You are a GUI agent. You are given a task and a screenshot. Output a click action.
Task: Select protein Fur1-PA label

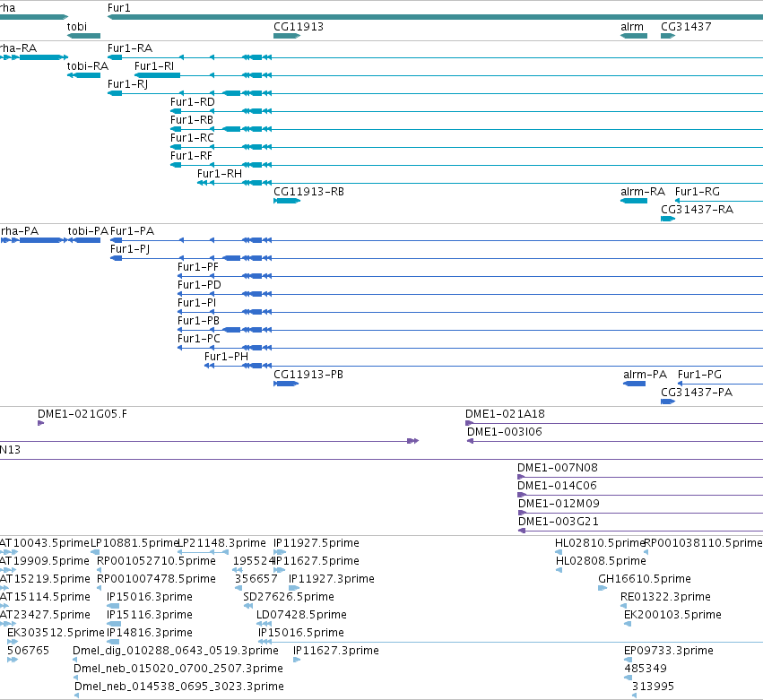(132, 231)
